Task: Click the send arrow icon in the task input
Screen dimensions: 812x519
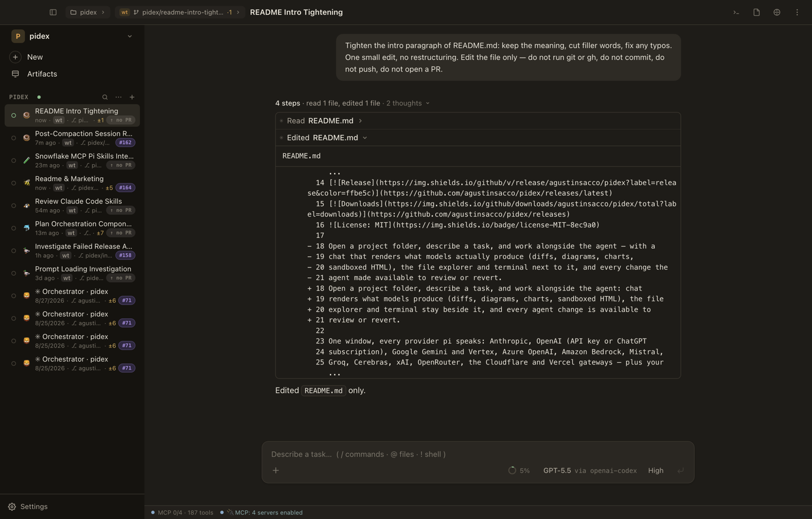Action: (681, 470)
